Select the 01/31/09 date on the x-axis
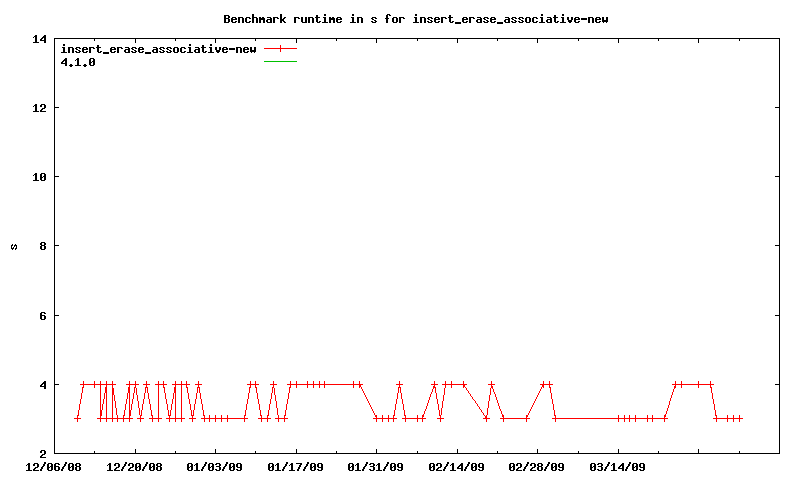Image resolution: width=800 pixels, height=480 pixels. pos(376,466)
